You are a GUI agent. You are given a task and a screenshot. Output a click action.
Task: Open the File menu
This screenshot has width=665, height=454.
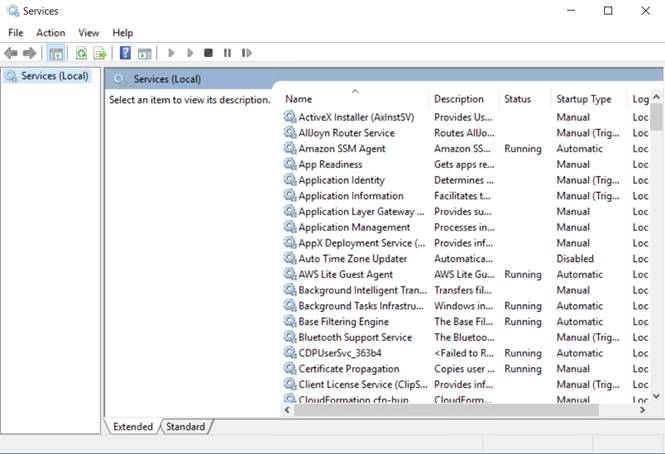[16, 33]
